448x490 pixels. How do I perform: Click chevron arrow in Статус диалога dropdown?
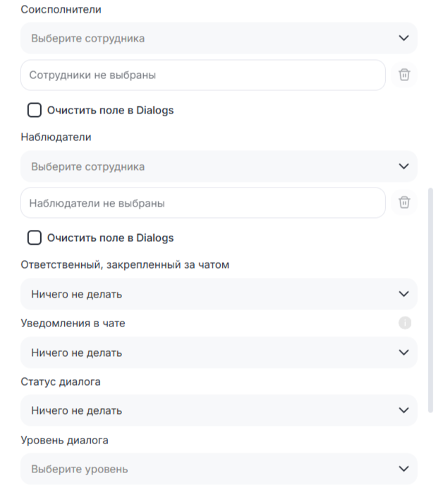coord(404,410)
